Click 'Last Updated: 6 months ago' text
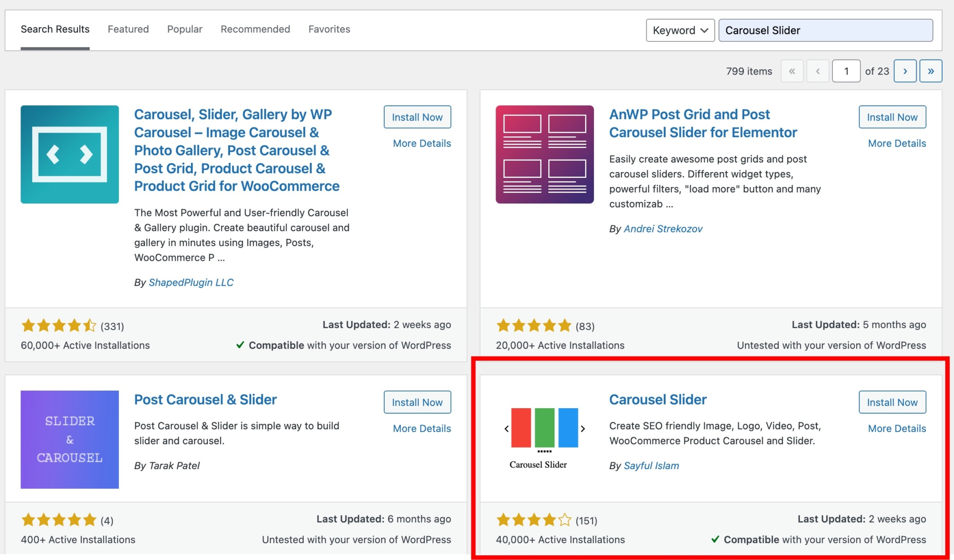Screen dimensions: 954x560 [x=384, y=519]
